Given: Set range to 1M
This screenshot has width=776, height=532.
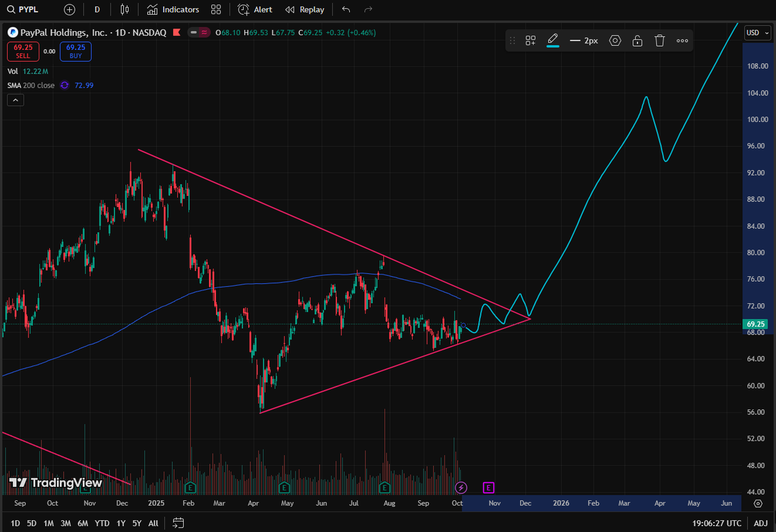Looking at the screenshot, I should pos(48,523).
